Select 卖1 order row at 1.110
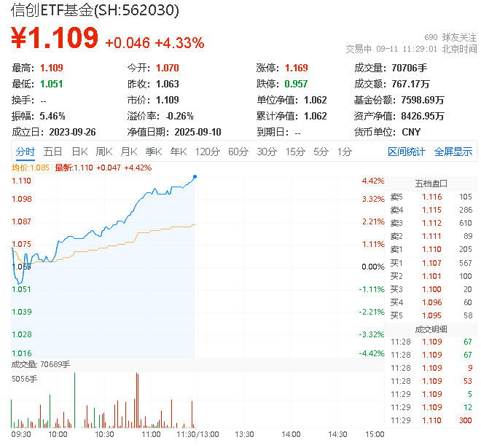The image size is (481, 448). click(x=431, y=249)
